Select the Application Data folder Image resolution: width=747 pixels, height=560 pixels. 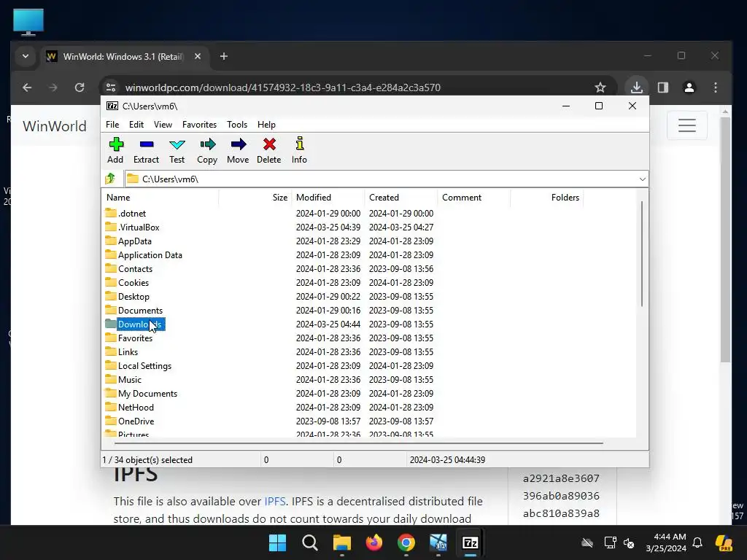144,254
